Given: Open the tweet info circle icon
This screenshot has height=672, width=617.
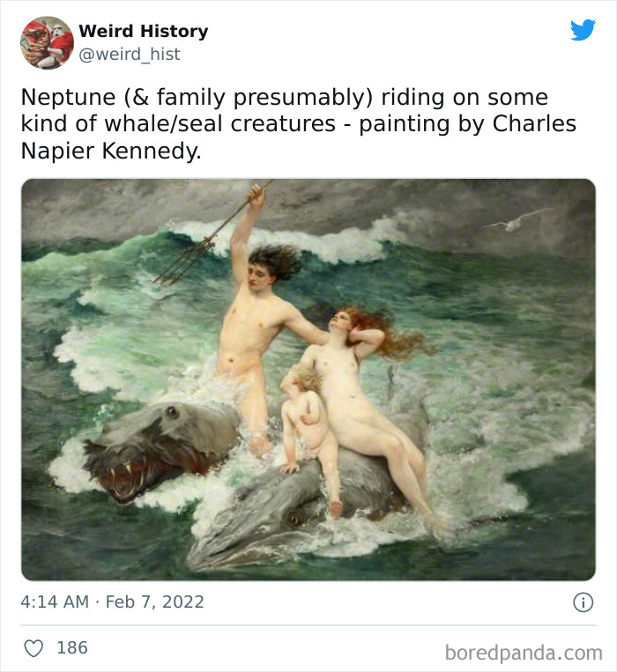Looking at the screenshot, I should (x=584, y=602).
